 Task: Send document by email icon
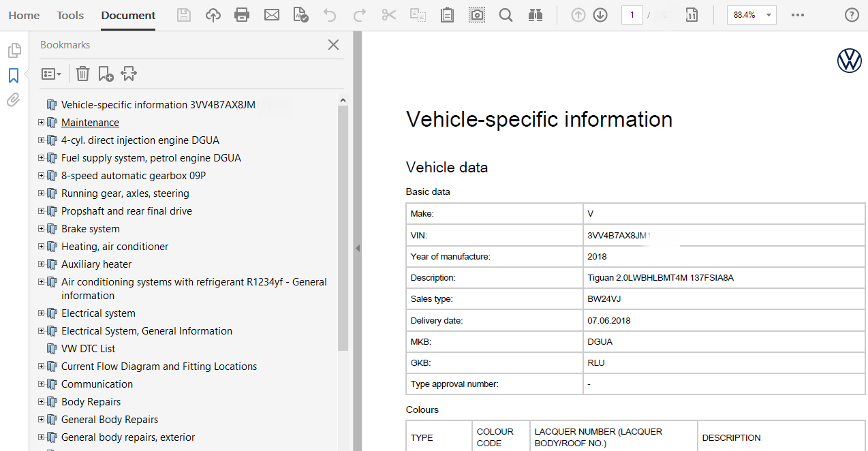(x=272, y=15)
